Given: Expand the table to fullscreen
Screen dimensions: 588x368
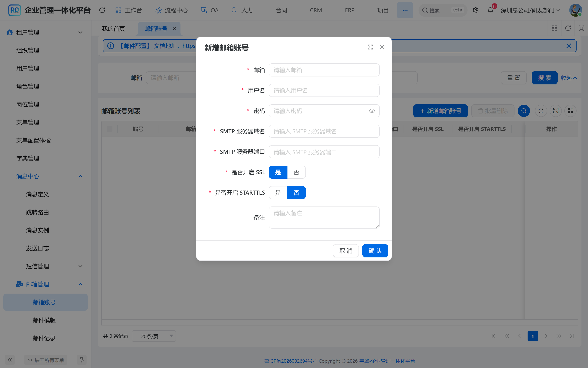Looking at the screenshot, I should click(x=556, y=111).
